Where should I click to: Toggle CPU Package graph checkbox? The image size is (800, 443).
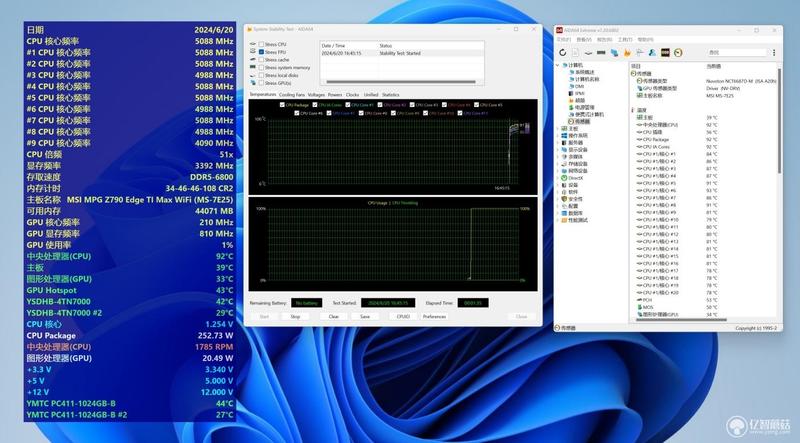click(282, 105)
